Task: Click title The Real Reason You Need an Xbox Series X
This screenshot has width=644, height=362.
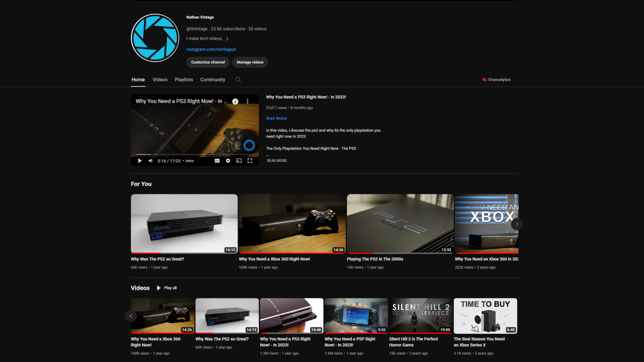Action: (x=479, y=342)
